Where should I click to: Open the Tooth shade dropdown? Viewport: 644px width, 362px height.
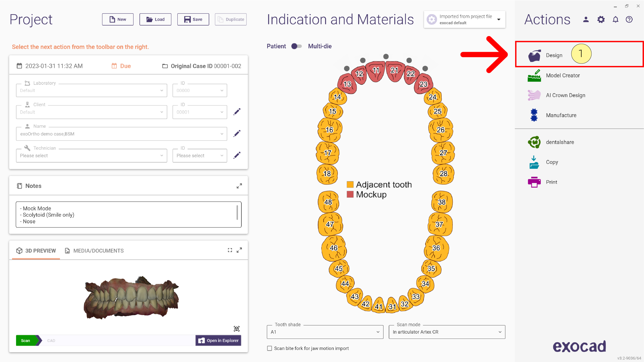coord(325,332)
